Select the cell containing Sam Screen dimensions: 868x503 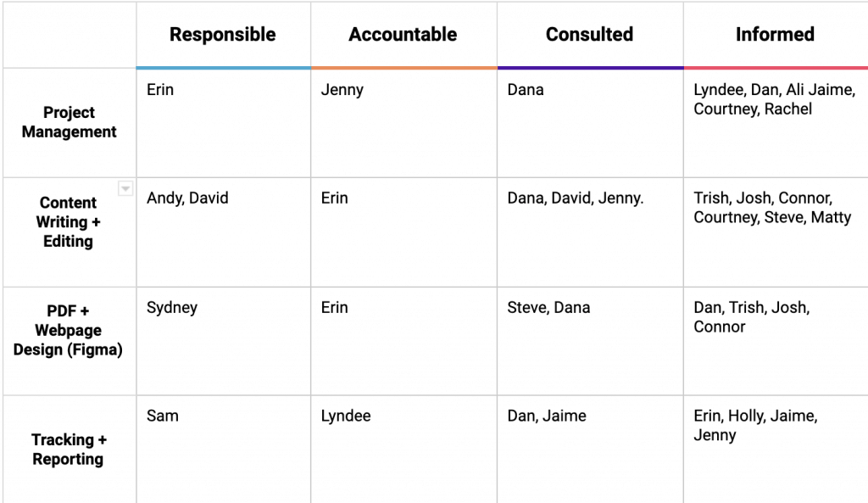click(x=224, y=450)
